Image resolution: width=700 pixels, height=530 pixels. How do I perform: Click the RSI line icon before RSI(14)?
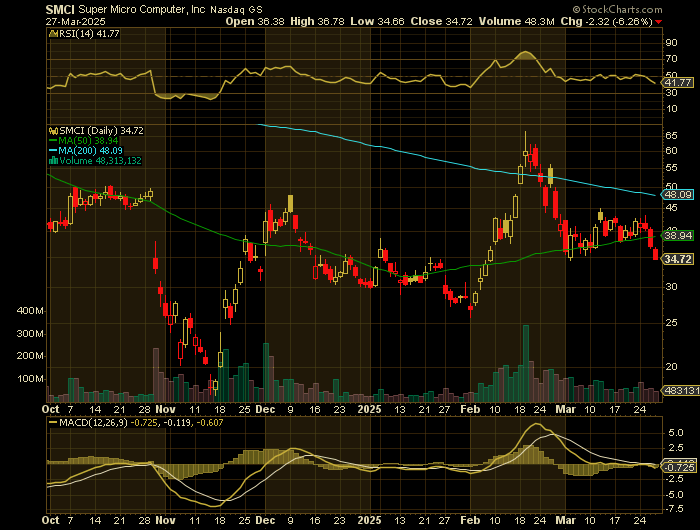pyautogui.click(x=53, y=33)
